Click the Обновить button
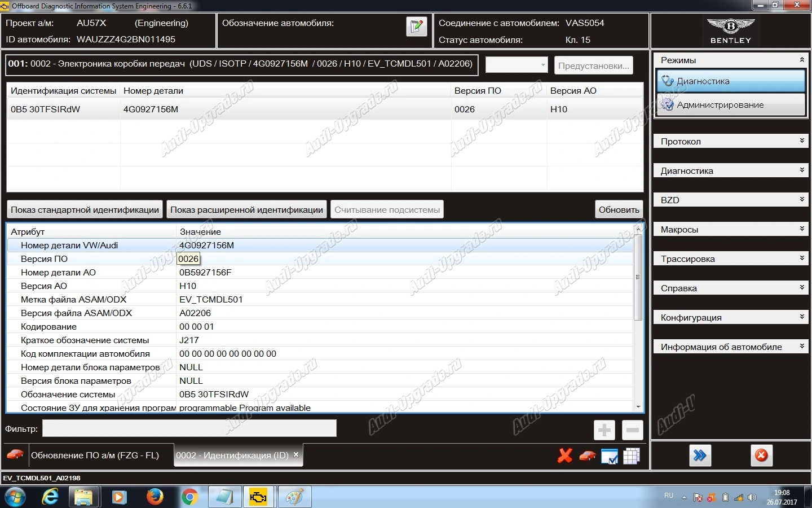Image resolution: width=812 pixels, height=508 pixels. point(619,210)
